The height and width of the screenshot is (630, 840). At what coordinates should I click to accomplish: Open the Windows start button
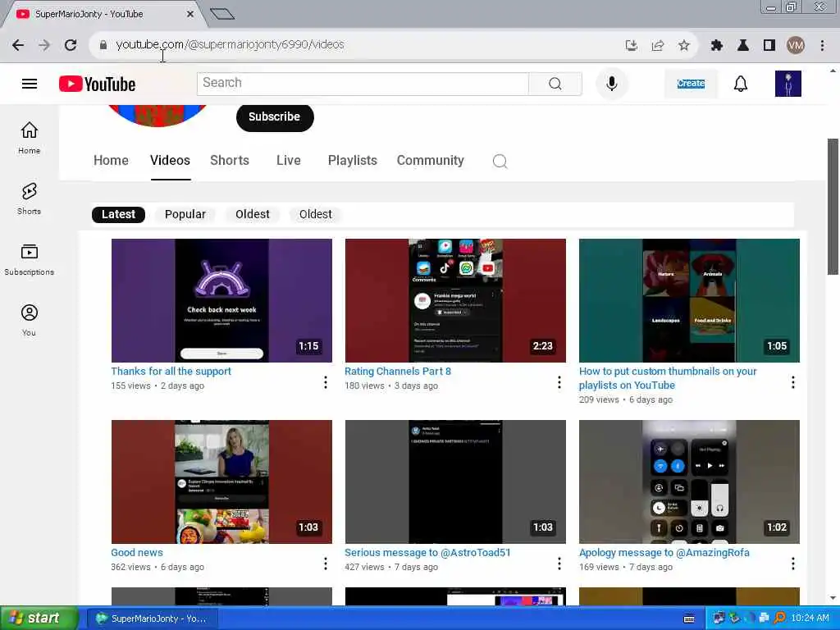coord(39,619)
